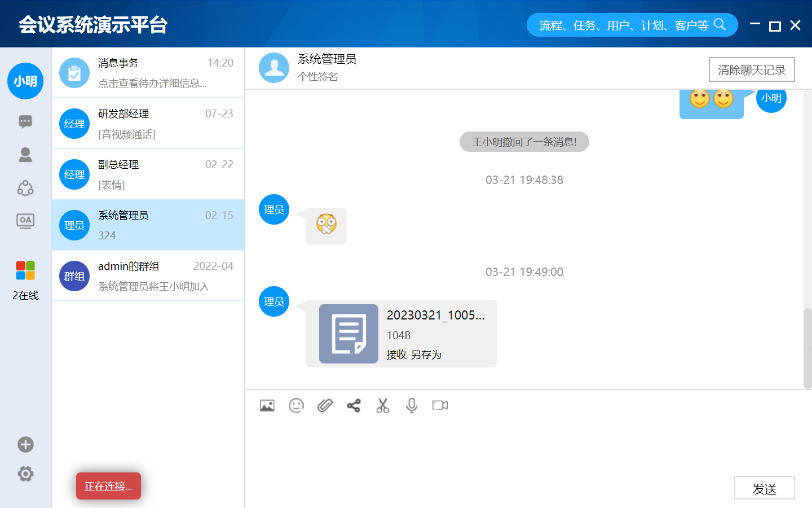Click the red 正在连接... status button
The width and height of the screenshot is (812, 508).
(108, 486)
